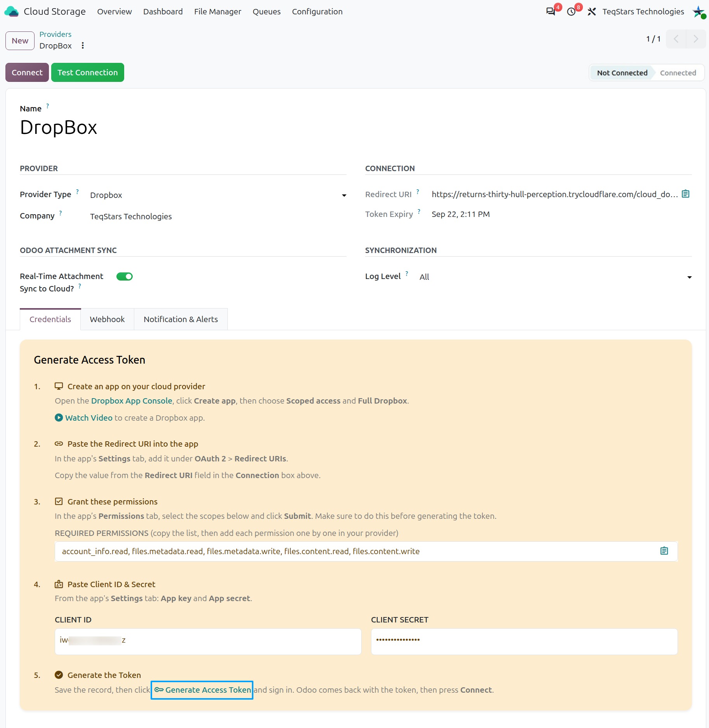Switch to the Notification & Alerts tab
The width and height of the screenshot is (709, 728).
coord(181,319)
